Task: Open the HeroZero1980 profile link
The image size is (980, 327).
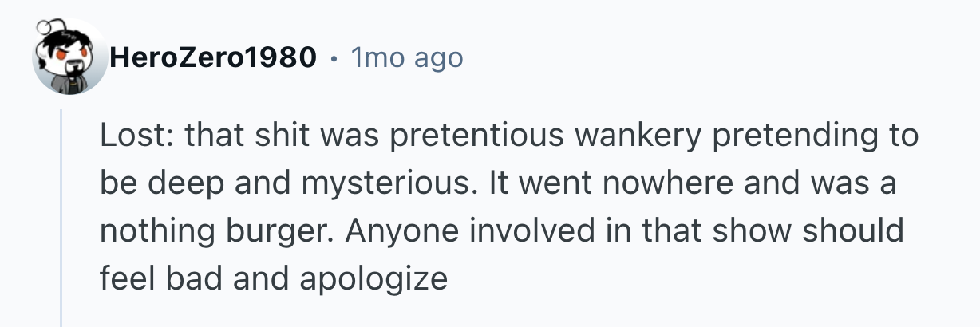Action: (x=213, y=57)
